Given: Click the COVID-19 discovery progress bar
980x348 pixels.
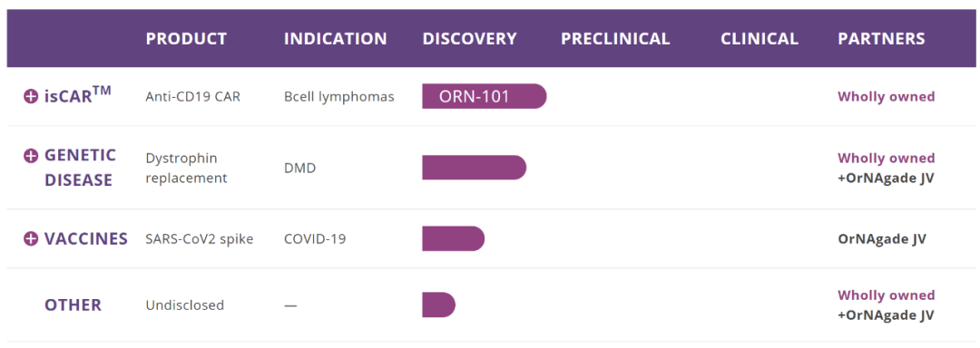Looking at the screenshot, I should tap(453, 239).
